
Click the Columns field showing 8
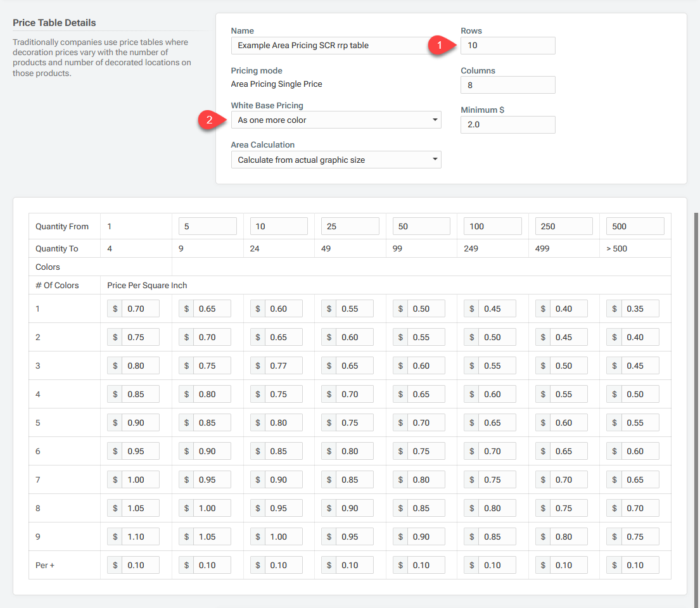507,85
